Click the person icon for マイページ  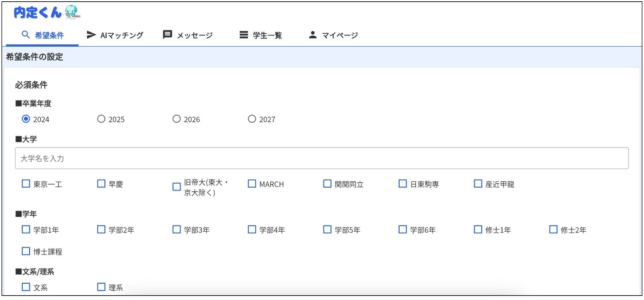(313, 35)
